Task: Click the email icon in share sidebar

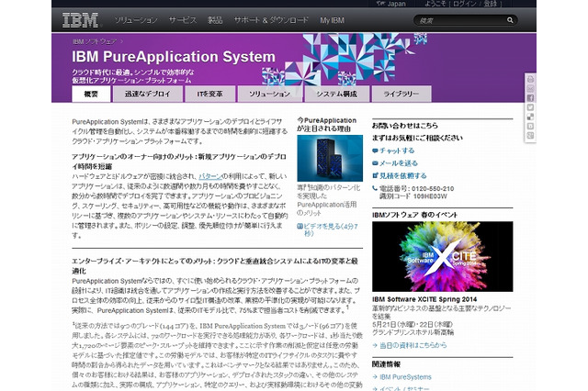Action: [x=530, y=90]
